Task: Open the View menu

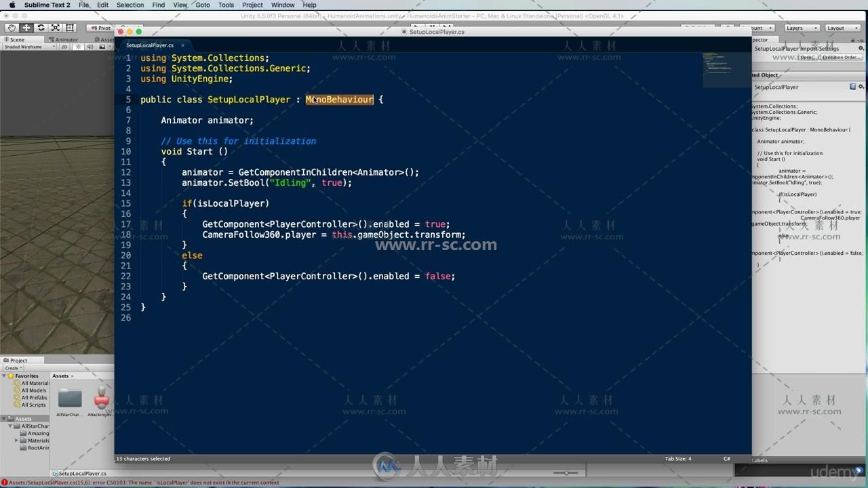Action: coord(180,5)
